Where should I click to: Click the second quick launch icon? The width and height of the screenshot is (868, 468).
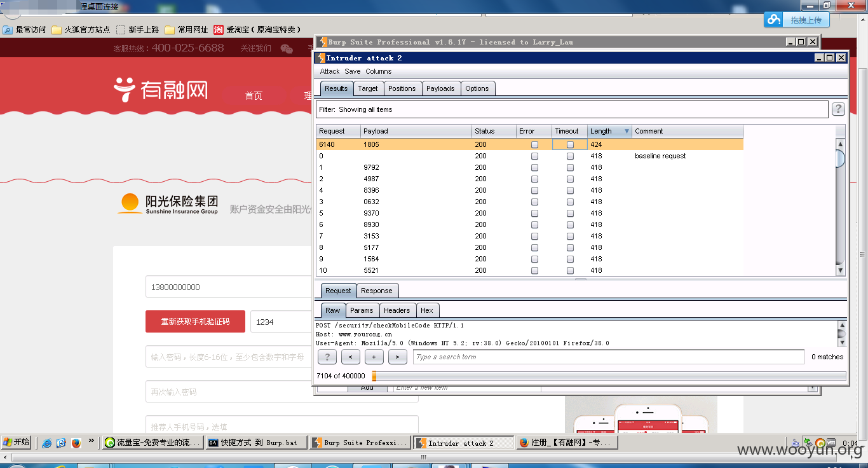61,443
